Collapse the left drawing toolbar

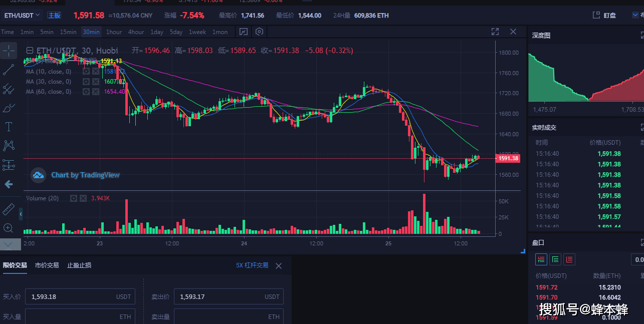(x=21, y=214)
